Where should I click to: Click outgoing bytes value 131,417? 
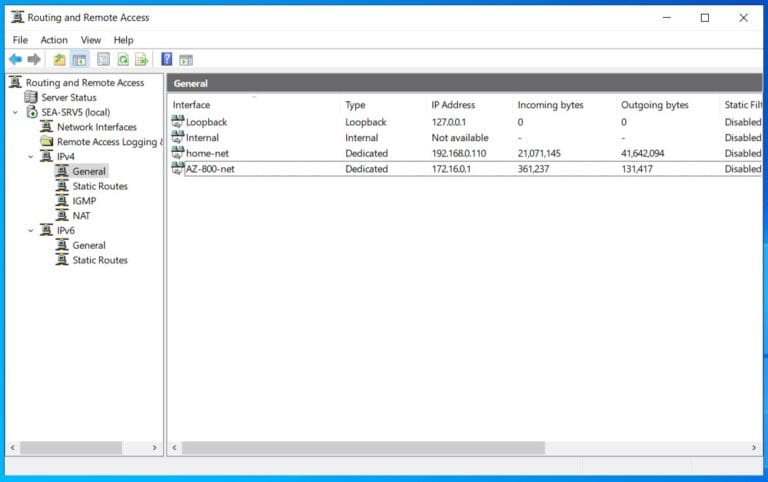637,169
